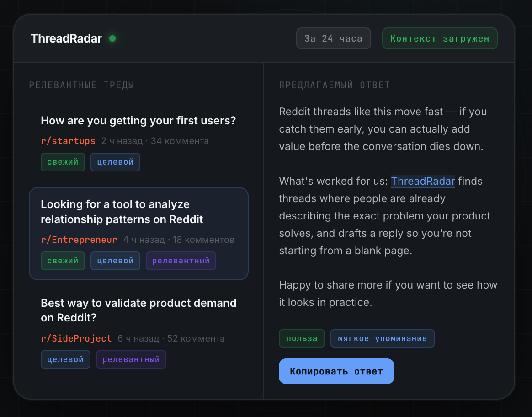The image size is (532, 417).
Task: Follow the ThreadRadar link in the suggested reply
Action: 423,181
